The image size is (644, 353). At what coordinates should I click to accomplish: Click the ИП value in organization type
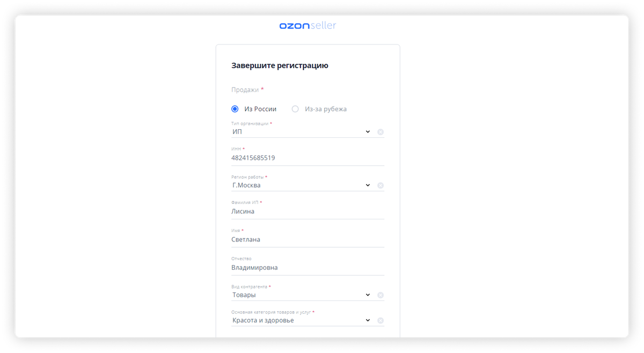(x=237, y=132)
